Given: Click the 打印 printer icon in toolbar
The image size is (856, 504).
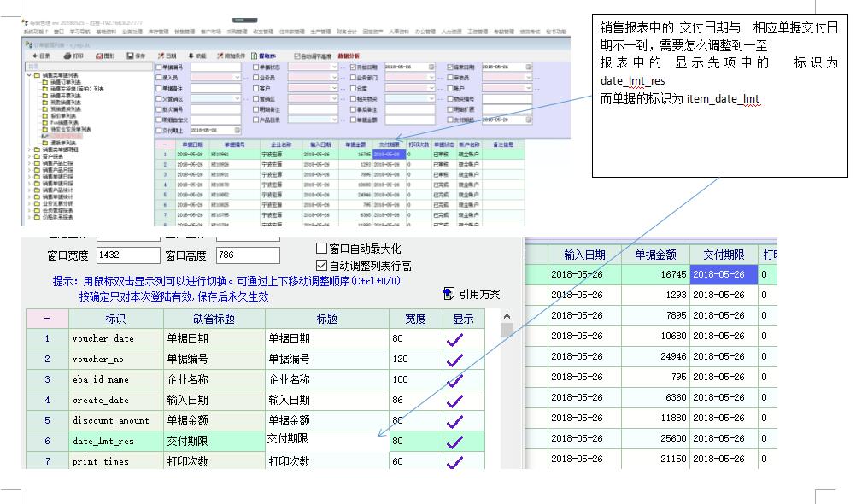Looking at the screenshot, I should pos(65,56).
